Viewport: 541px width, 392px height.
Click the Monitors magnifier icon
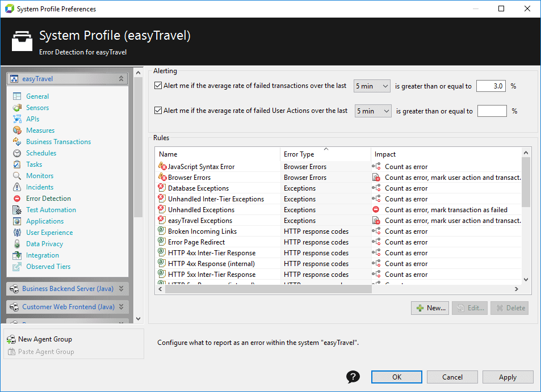pyautogui.click(x=17, y=176)
